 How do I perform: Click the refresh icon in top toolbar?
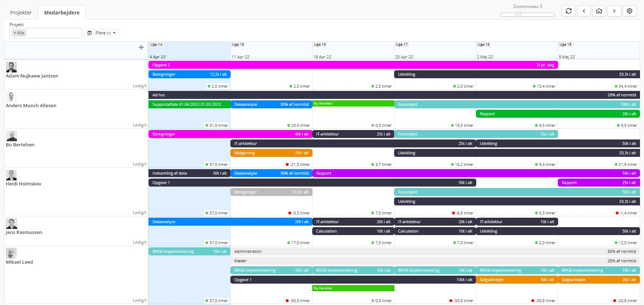[569, 11]
